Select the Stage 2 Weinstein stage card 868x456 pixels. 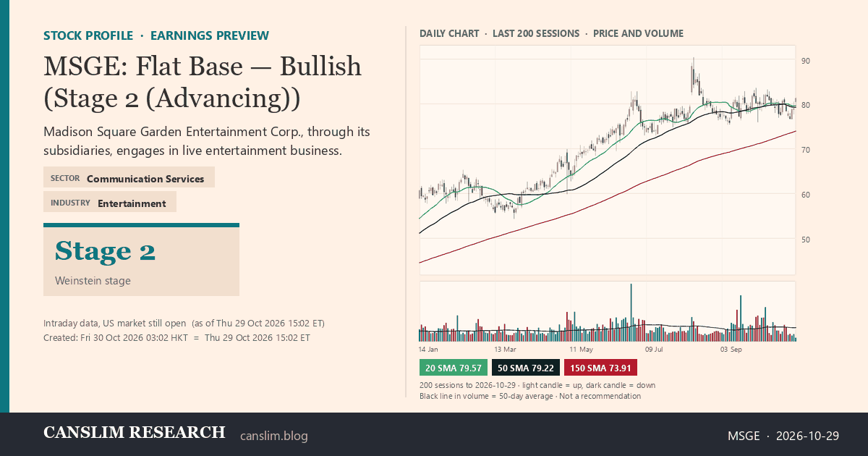141,261
